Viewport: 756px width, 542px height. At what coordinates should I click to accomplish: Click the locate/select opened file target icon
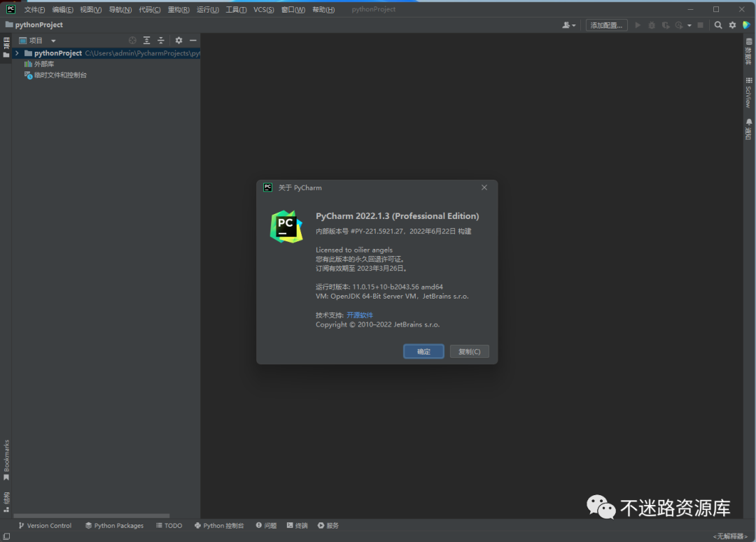coord(133,41)
